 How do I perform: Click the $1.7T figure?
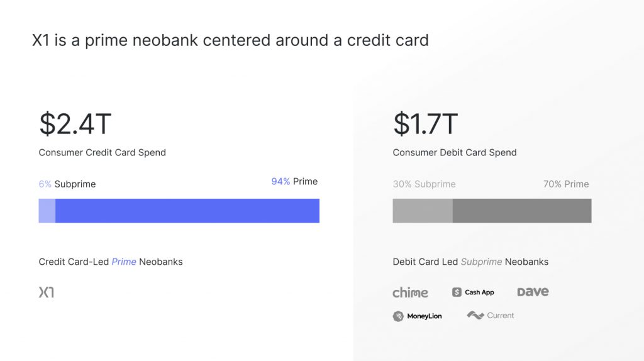point(426,124)
